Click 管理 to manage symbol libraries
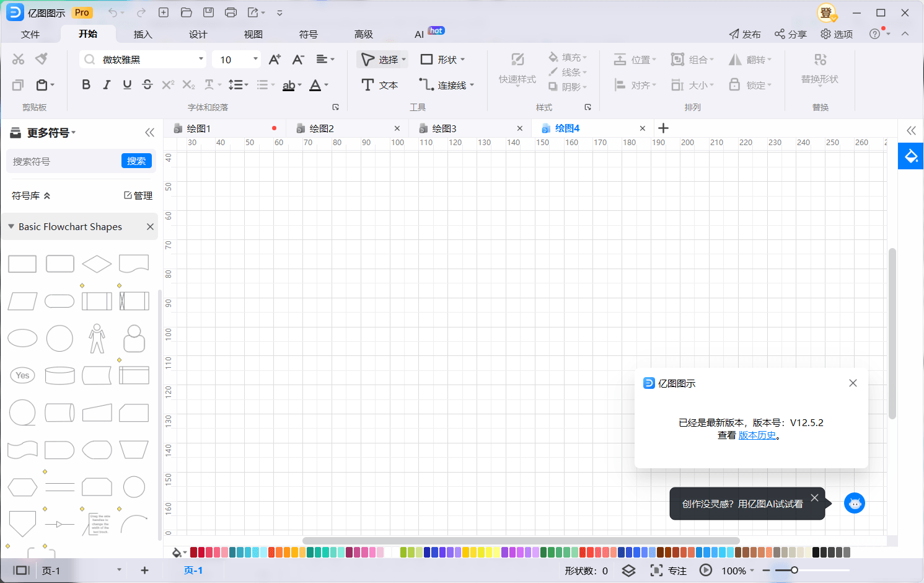The width and height of the screenshot is (924, 583). [x=138, y=195]
